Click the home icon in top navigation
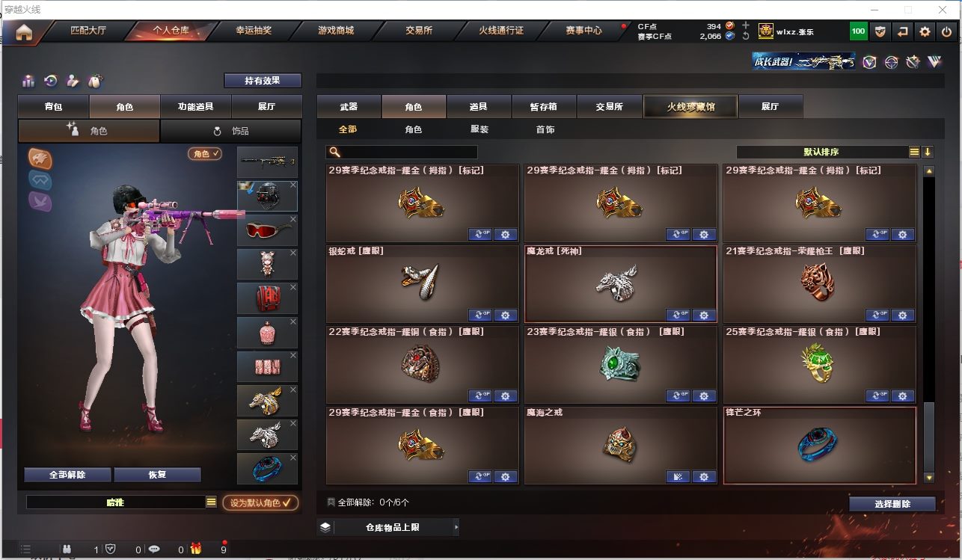This screenshot has width=962, height=560. click(24, 31)
